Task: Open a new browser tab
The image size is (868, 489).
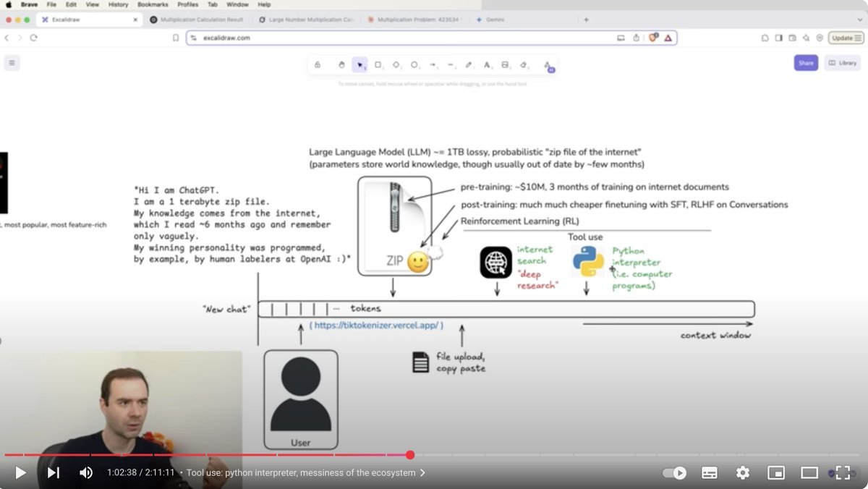Action: coord(586,20)
